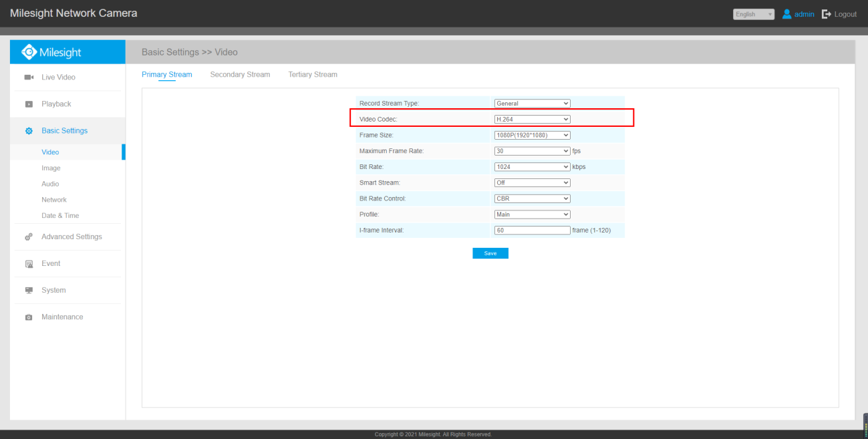The image size is (868, 439).
Task: Click the Basic Settings gear icon
Action: pyautogui.click(x=29, y=131)
